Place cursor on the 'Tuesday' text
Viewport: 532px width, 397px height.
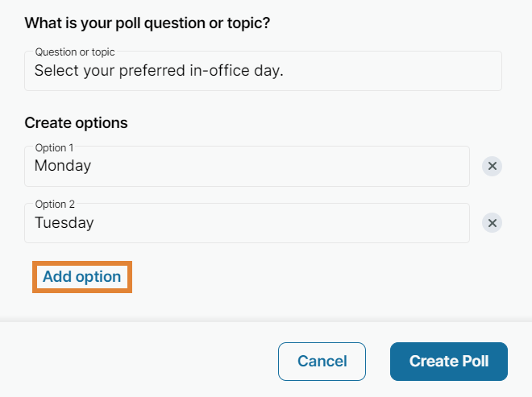pyautogui.click(x=64, y=223)
